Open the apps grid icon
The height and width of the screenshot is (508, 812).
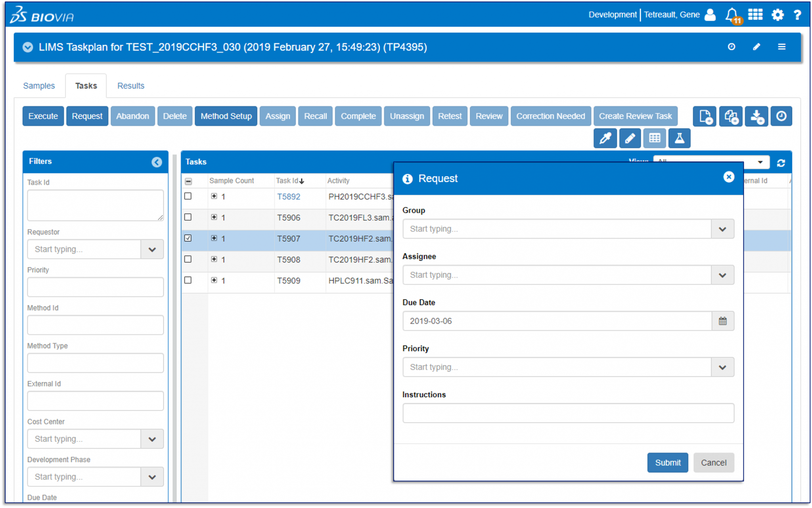coord(755,15)
